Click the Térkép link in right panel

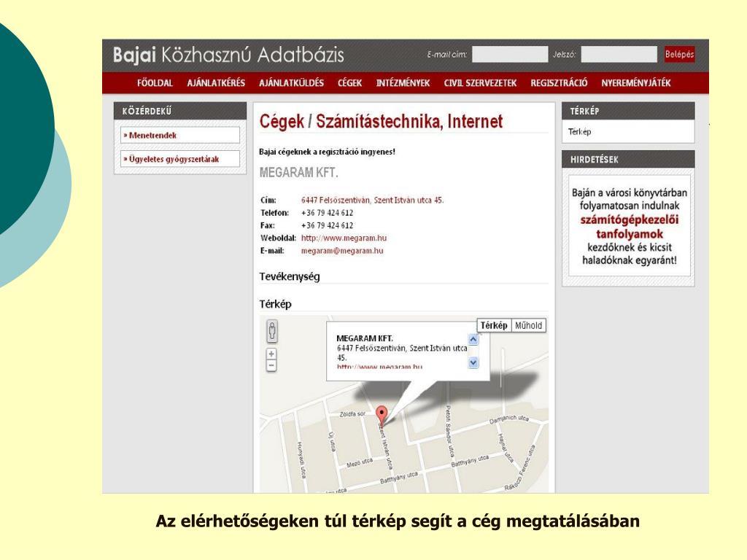(x=579, y=132)
